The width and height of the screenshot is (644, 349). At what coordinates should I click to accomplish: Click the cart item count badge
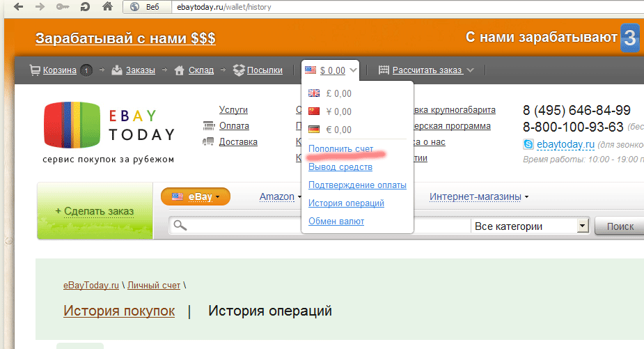(86, 70)
